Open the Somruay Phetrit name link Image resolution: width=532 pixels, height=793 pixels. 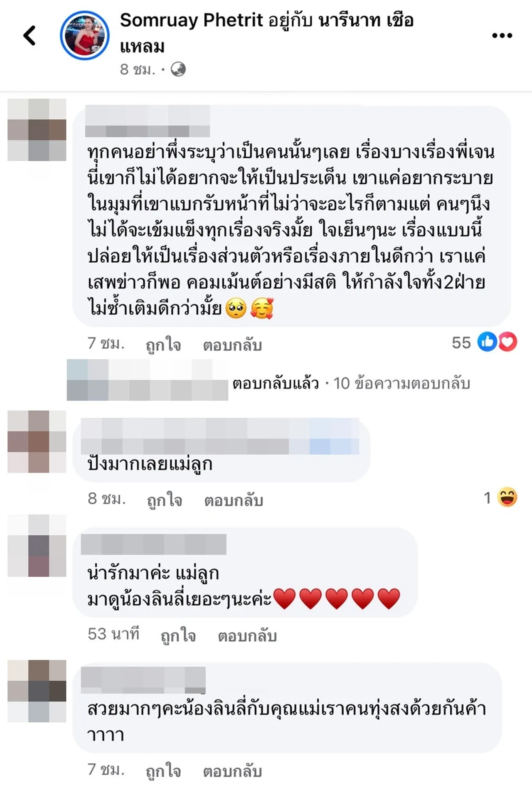[x=191, y=20]
